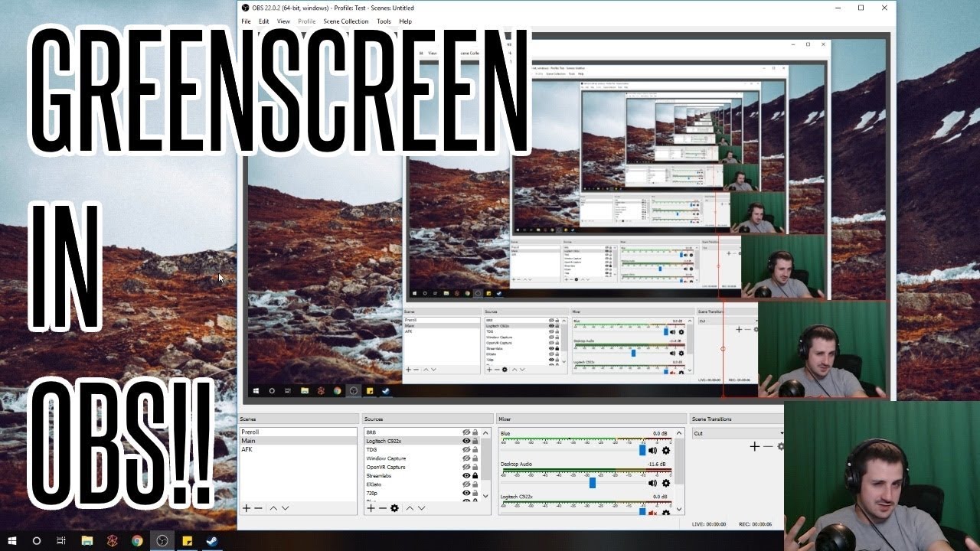Open the Help menu
The width and height of the screenshot is (980, 551).
pos(405,21)
